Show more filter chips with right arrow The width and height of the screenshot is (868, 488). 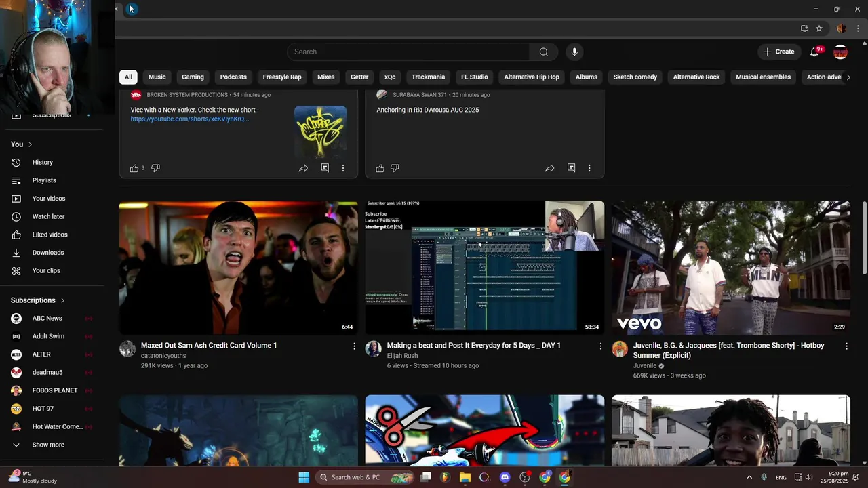pos(848,77)
